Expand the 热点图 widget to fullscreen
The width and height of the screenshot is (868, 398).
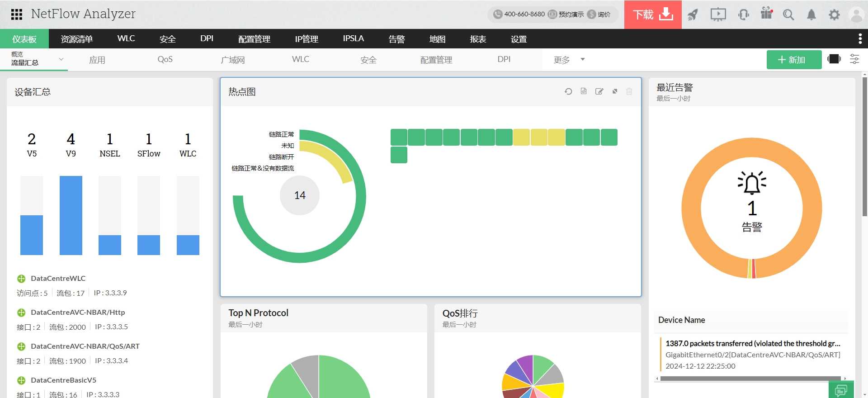tap(615, 91)
